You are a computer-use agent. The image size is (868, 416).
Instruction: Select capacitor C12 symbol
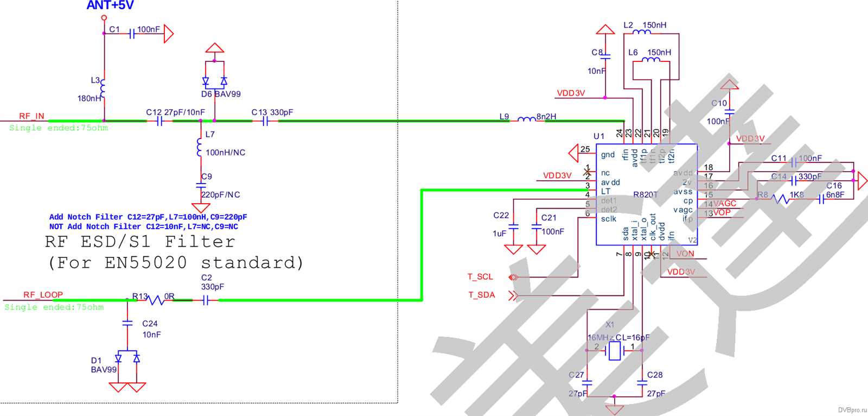pyautogui.click(x=159, y=122)
